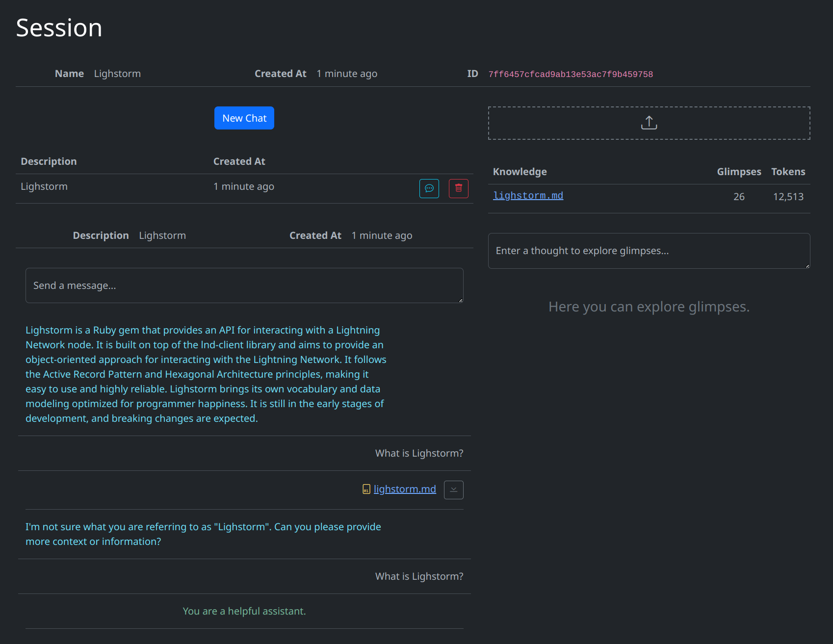Delete the Lightstorm chat with trash icon
This screenshot has height=644, width=833.
click(x=458, y=188)
